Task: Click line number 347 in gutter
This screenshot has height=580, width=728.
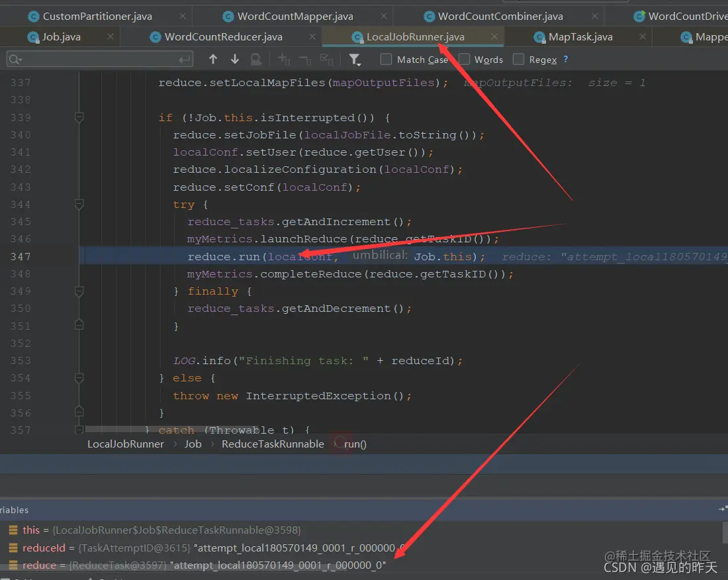Action: point(21,257)
